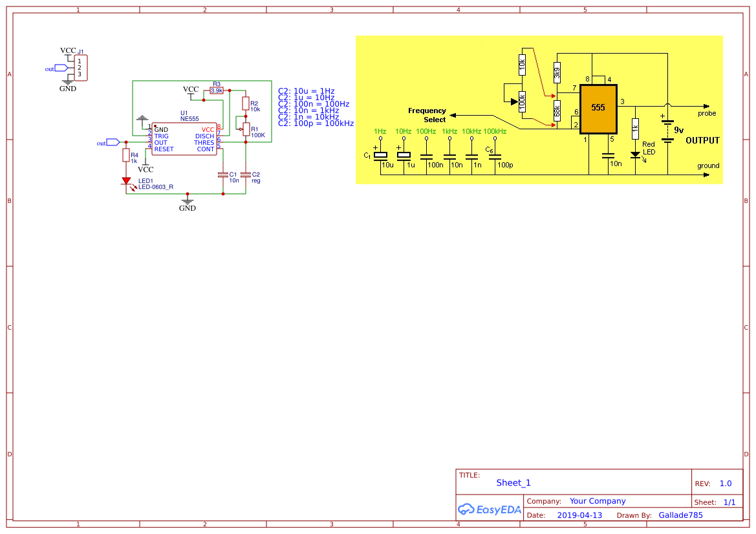The image size is (756, 534).
Task: Click the 10u capacitor under the 1Hz label
Action: [381, 155]
